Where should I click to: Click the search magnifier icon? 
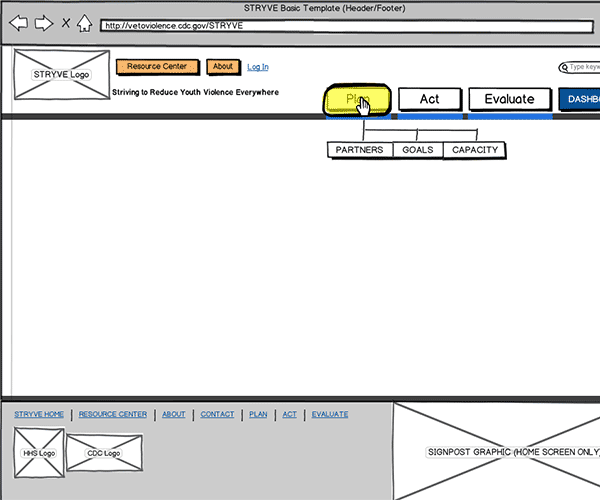(x=564, y=68)
